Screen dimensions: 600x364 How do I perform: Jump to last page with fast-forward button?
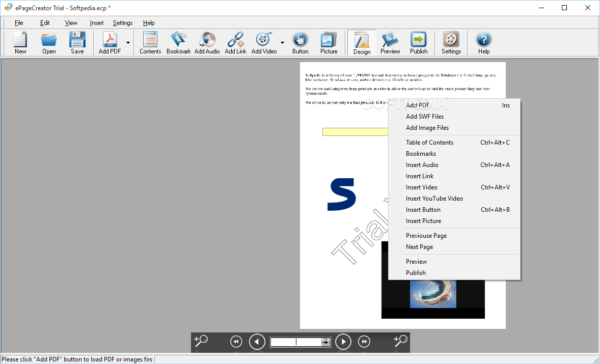click(364, 342)
